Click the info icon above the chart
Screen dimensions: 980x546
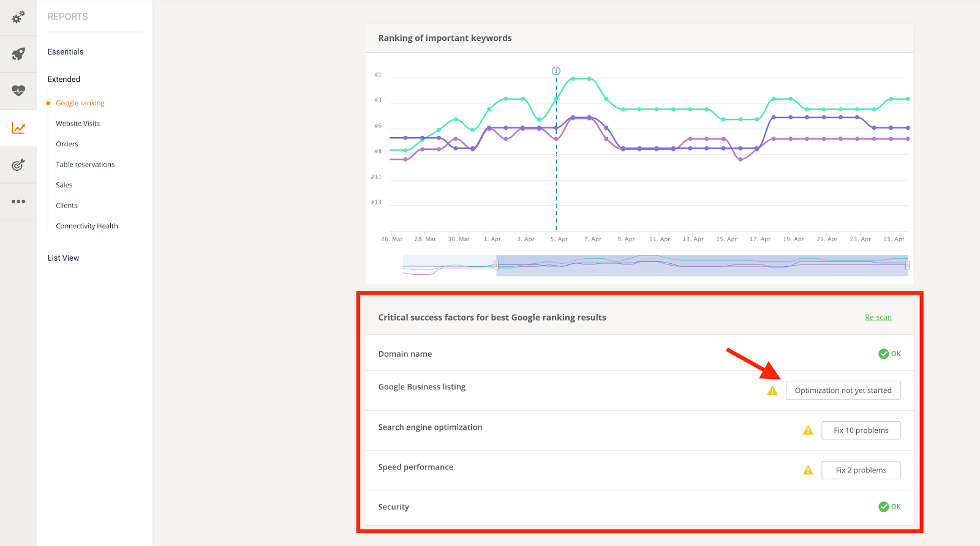click(556, 71)
